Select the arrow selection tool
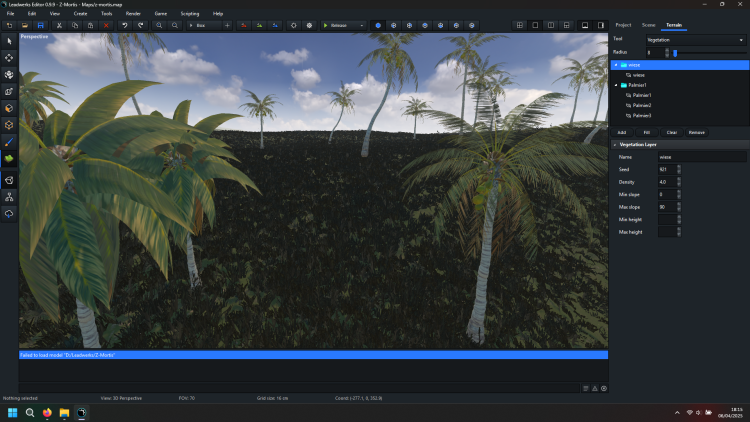 [9, 41]
